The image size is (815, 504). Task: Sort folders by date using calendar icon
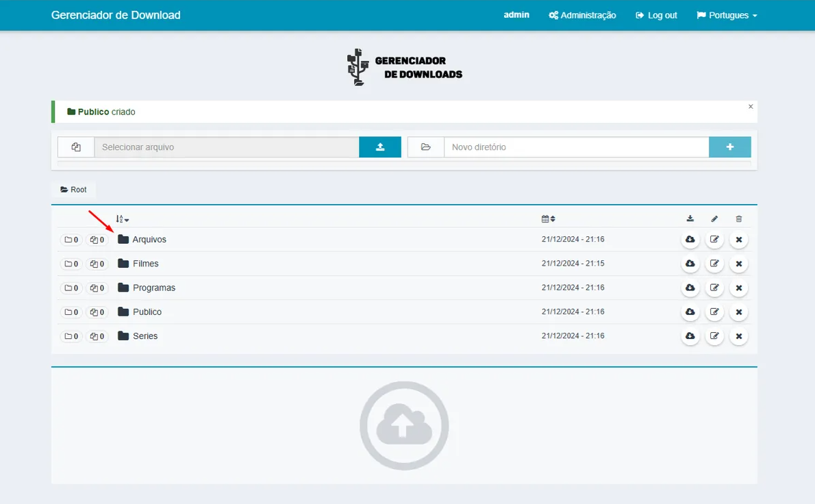[x=547, y=218]
